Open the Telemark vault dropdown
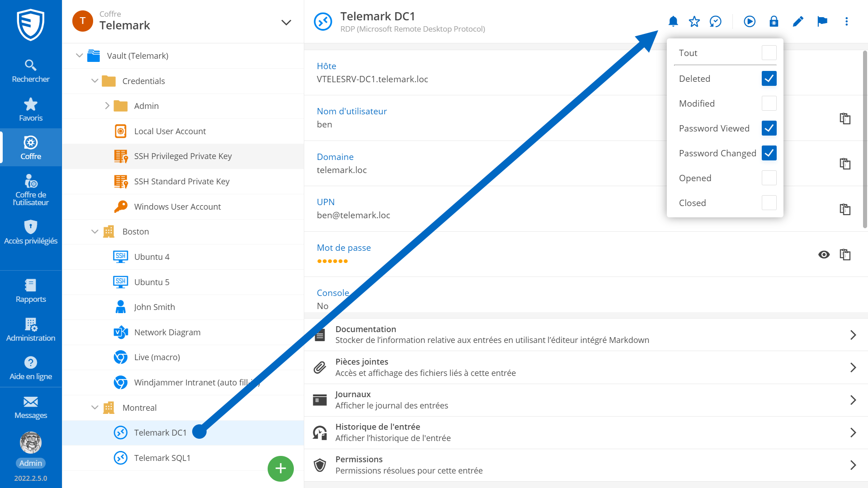 tap(286, 22)
